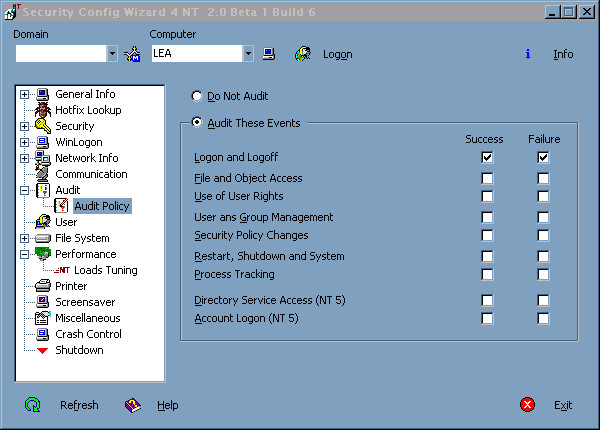This screenshot has height=430, width=600.
Task: Select the Hotfix Lookup bug icon
Action: pos(43,110)
